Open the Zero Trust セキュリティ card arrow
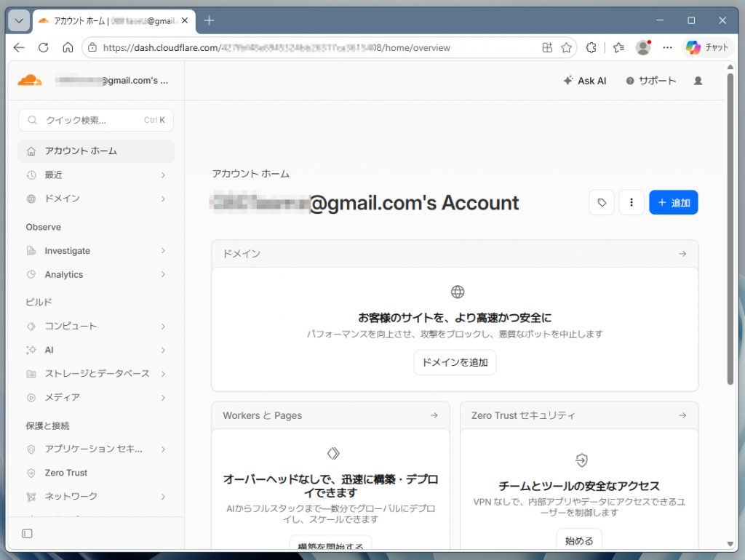This screenshot has height=560, width=745. pos(682,415)
